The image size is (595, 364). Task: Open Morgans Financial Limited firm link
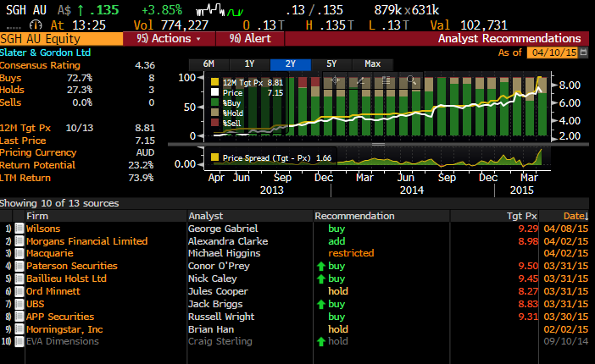coord(87,241)
